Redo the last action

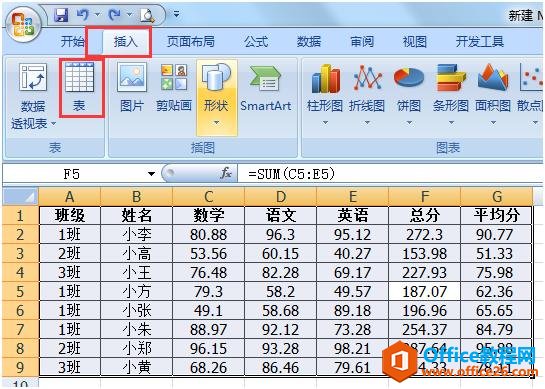point(115,15)
